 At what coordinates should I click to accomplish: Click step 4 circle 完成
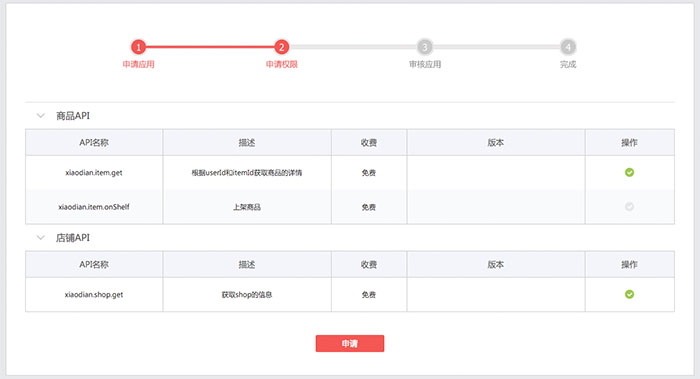click(568, 47)
